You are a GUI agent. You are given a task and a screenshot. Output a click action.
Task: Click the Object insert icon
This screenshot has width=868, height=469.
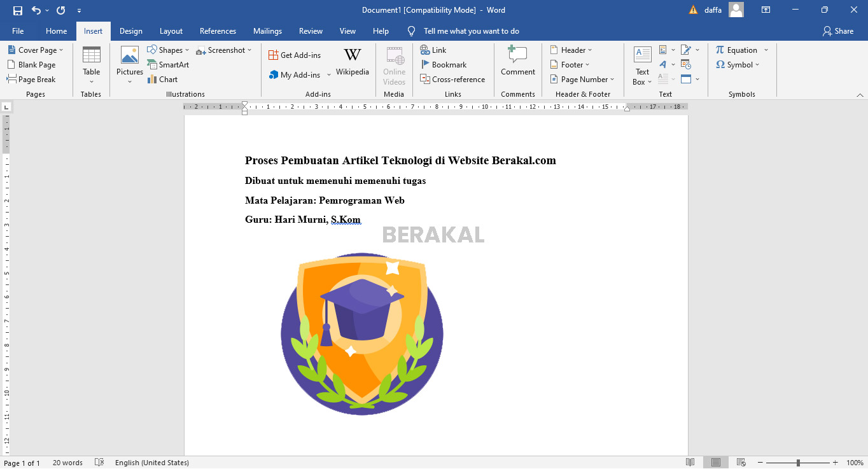[686, 80]
